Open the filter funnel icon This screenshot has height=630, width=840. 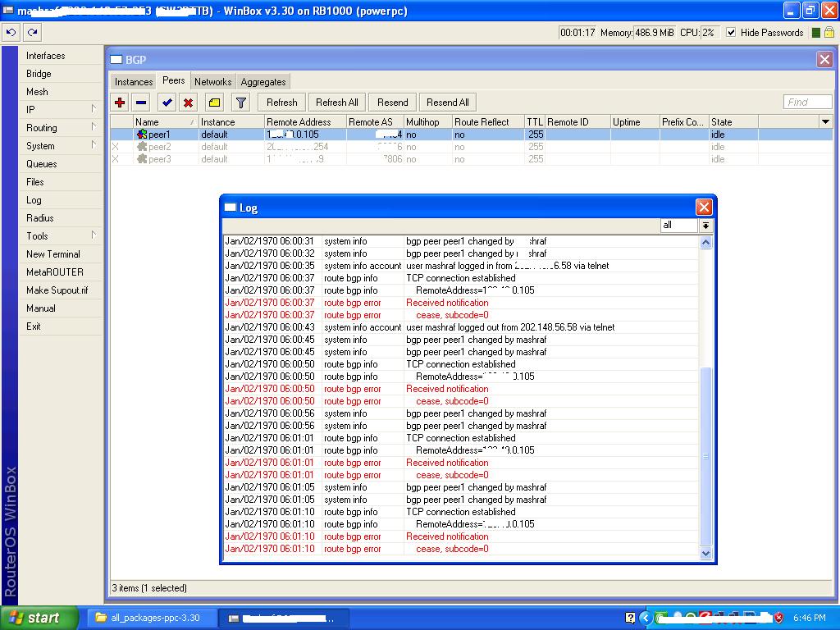(241, 103)
